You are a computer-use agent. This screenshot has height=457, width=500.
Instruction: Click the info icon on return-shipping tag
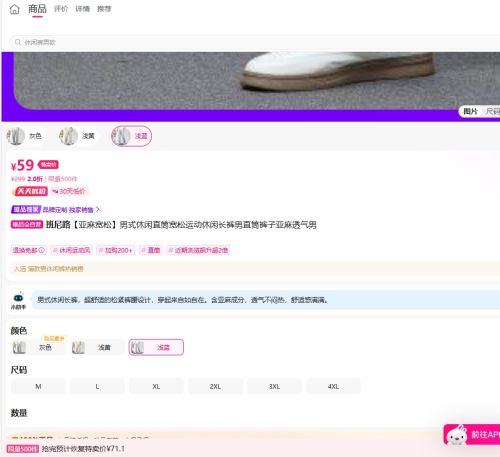pyautogui.click(x=42, y=250)
